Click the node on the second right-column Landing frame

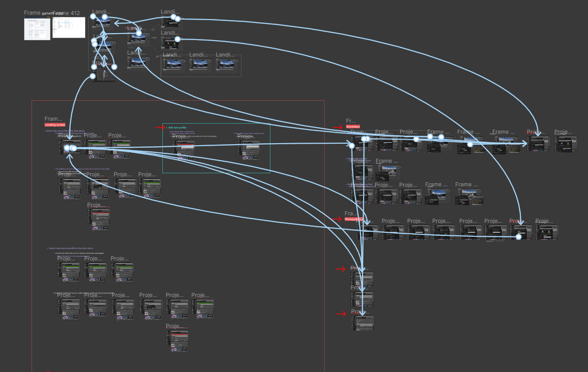coord(177,39)
